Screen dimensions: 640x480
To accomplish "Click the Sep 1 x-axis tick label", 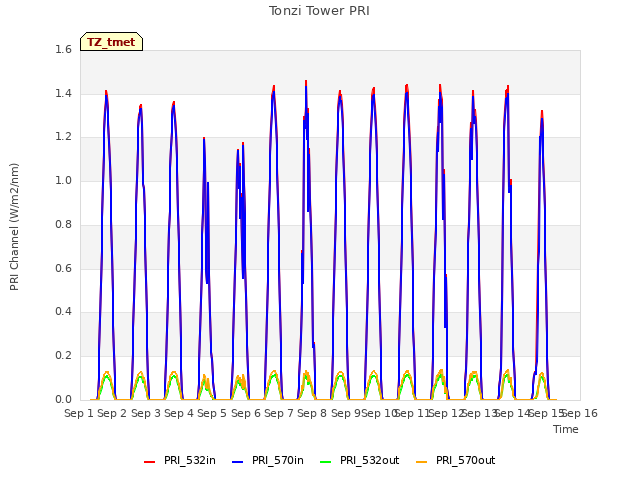I will 79,413.
